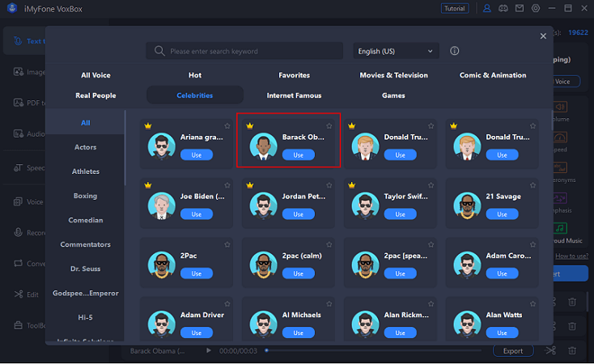This screenshot has width=594, height=364.
Task: Select the Actors subcategory
Action: [85, 147]
